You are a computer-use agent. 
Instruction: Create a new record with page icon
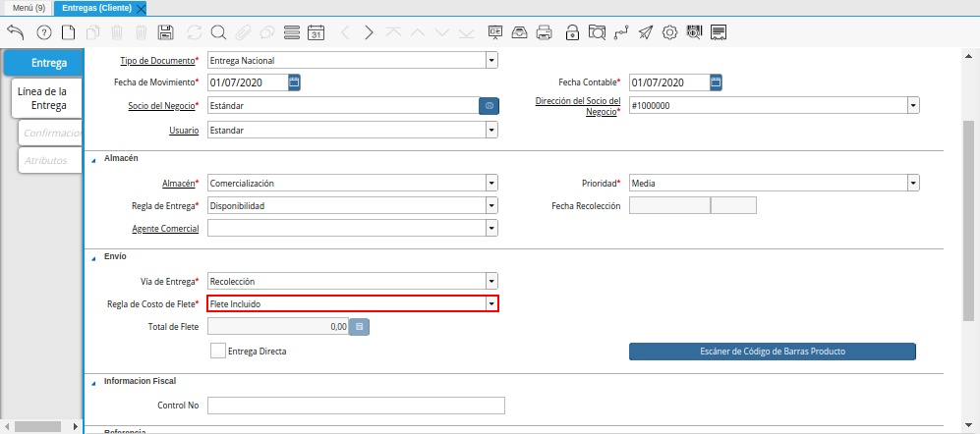coord(68,32)
